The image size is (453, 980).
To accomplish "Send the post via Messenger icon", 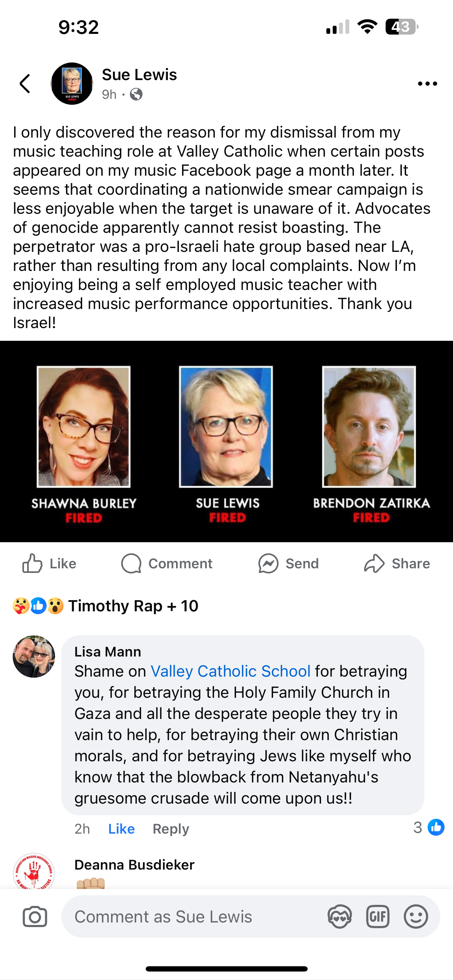I will tap(288, 563).
